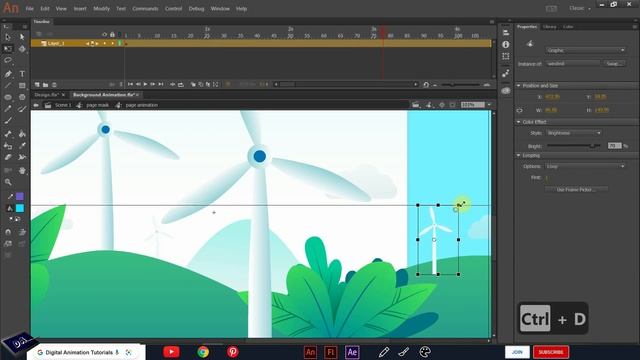
Task: Select the Lasso tool
Action: tap(8, 60)
